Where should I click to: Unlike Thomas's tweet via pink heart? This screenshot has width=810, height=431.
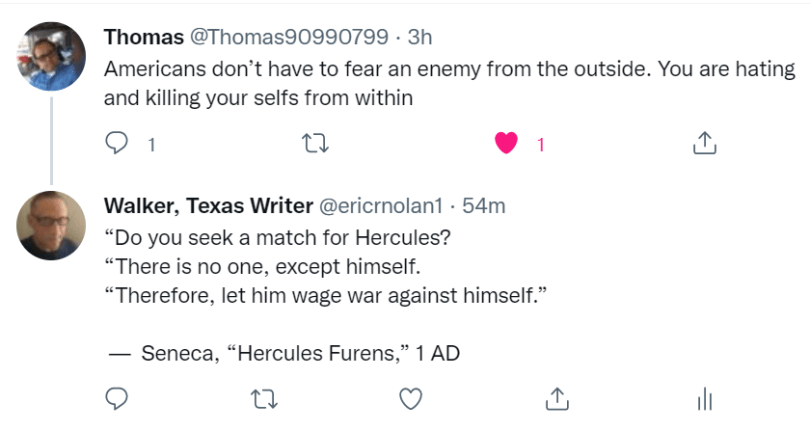click(x=507, y=144)
